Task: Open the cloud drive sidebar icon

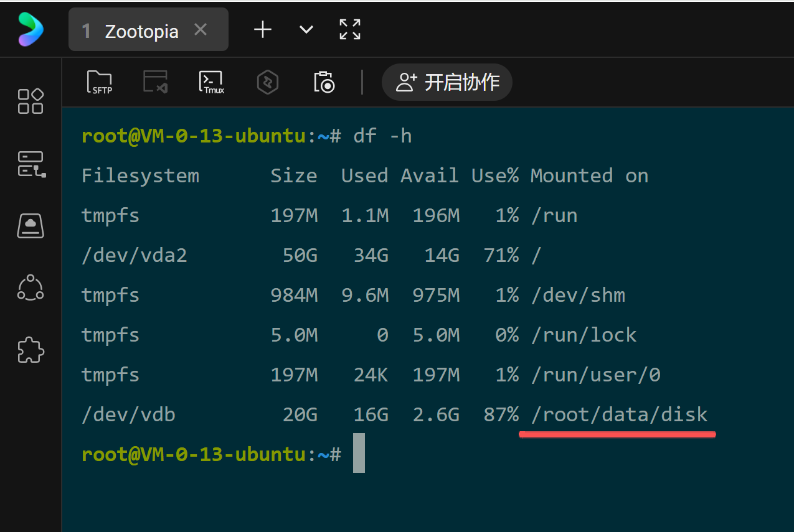Action: [x=31, y=226]
